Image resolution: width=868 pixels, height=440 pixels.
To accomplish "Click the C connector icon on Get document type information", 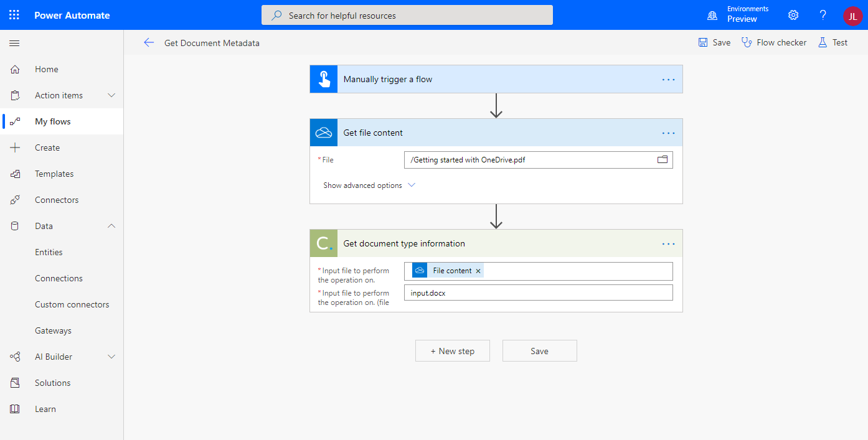I will pos(323,243).
